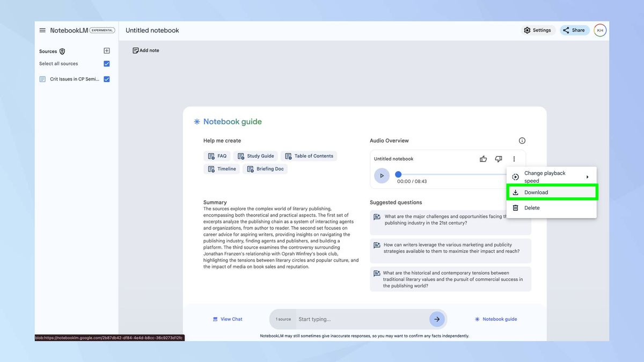Open View Chat
This screenshot has width=644, height=362.
[x=228, y=319]
